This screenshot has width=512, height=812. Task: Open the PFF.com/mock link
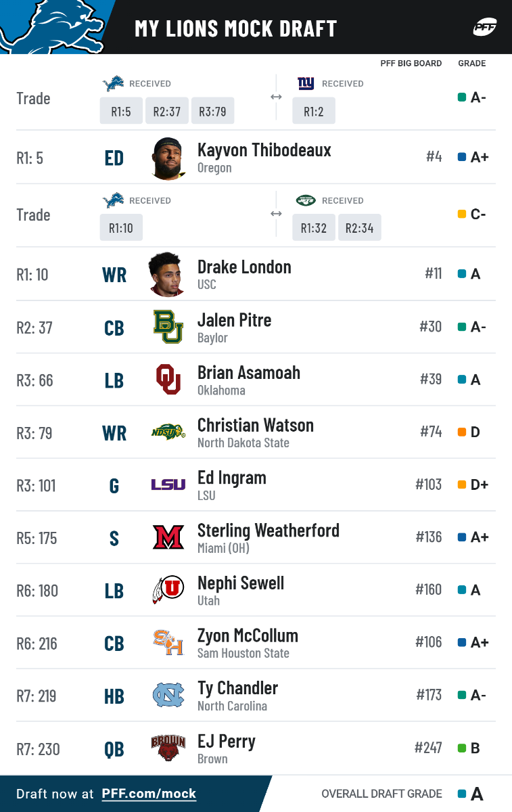click(x=149, y=794)
